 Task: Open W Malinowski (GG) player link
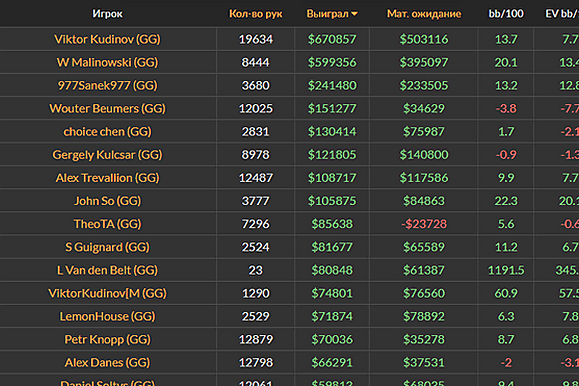(x=107, y=62)
